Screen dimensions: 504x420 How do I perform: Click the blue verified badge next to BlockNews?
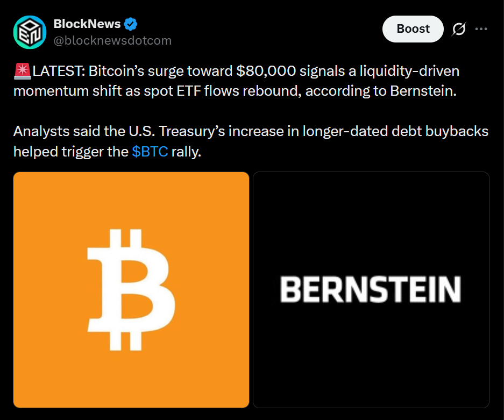(131, 24)
